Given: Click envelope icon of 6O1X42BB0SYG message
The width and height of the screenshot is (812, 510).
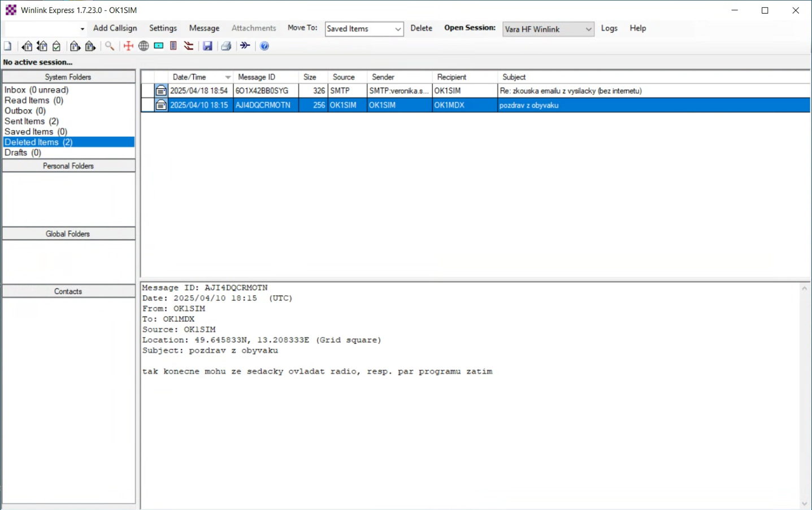Looking at the screenshot, I should tap(161, 90).
